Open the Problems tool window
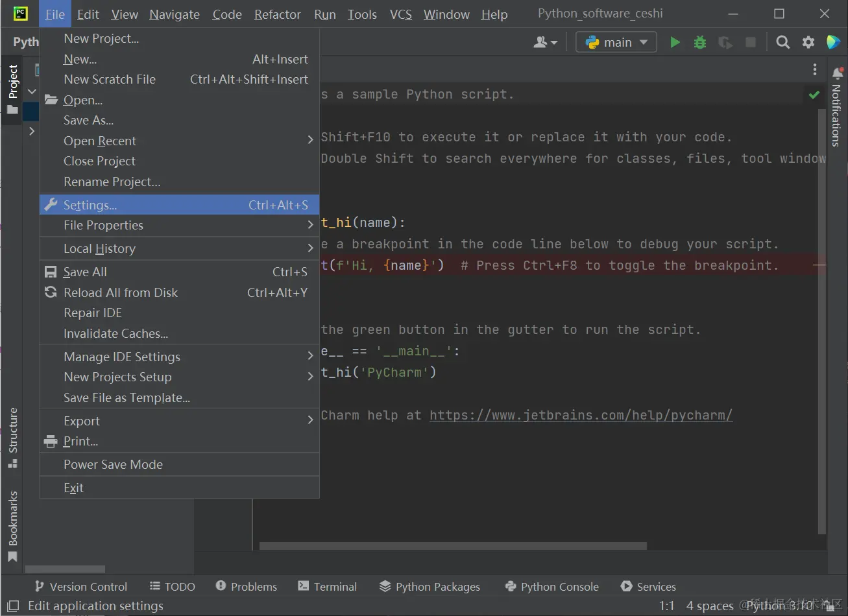This screenshot has width=848, height=616. 246,586
